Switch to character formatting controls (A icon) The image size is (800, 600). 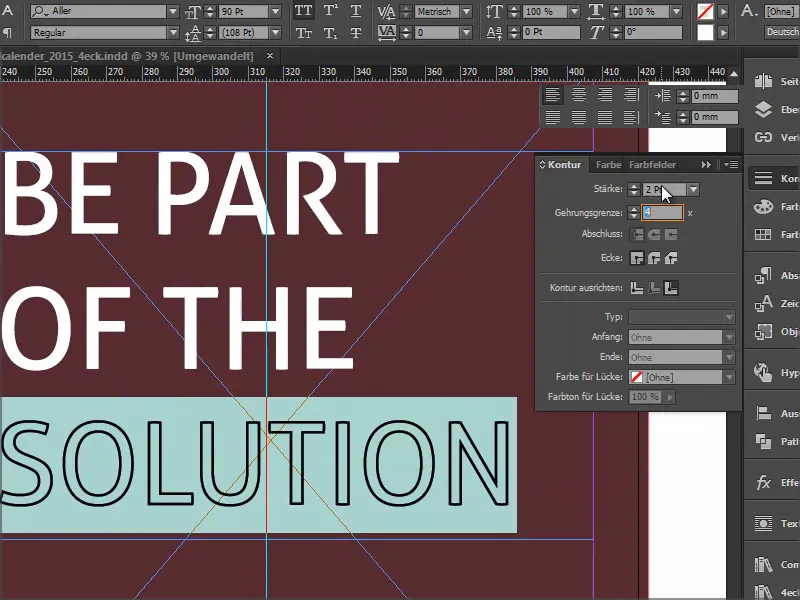coord(8,10)
